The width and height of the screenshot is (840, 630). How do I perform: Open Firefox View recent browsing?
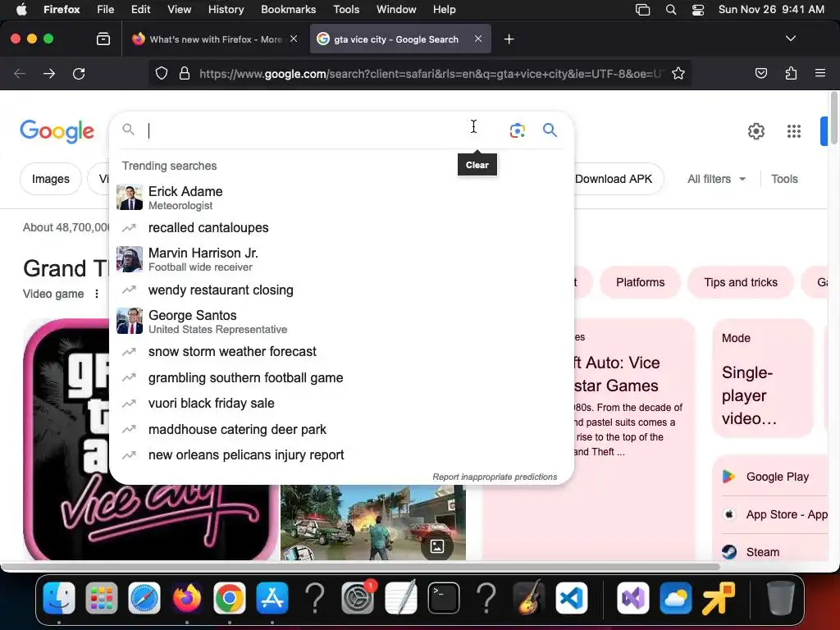[103, 39]
